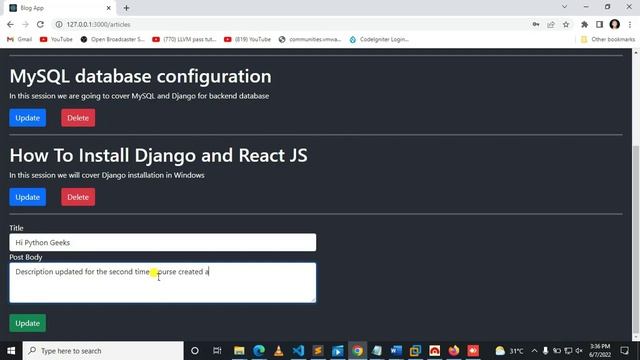Click 'MySQL database configuration' heading

(140, 76)
